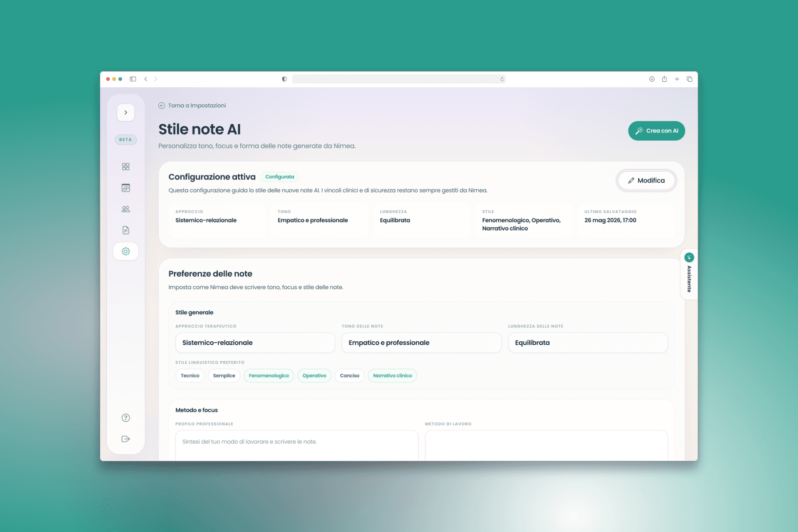The image size is (798, 532).
Task: Open the Approccio terapeutico field Sistemico-relazionale
Action: 255,342
